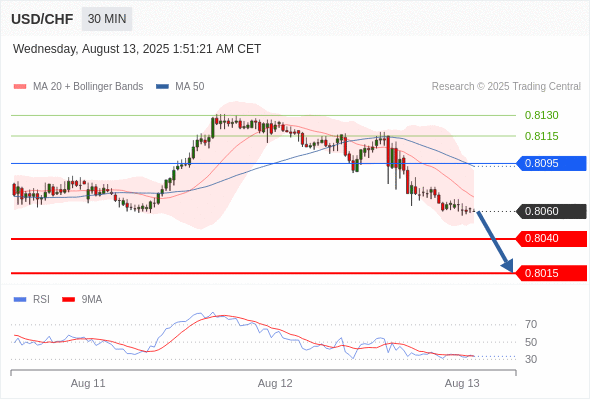Click the Aug 12 date axis label
Image resolution: width=590 pixels, height=400 pixels.
pyautogui.click(x=275, y=383)
